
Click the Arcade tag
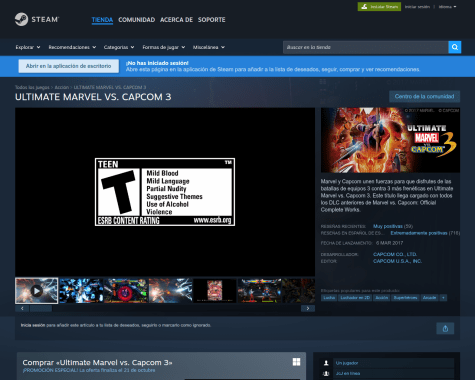point(429,298)
